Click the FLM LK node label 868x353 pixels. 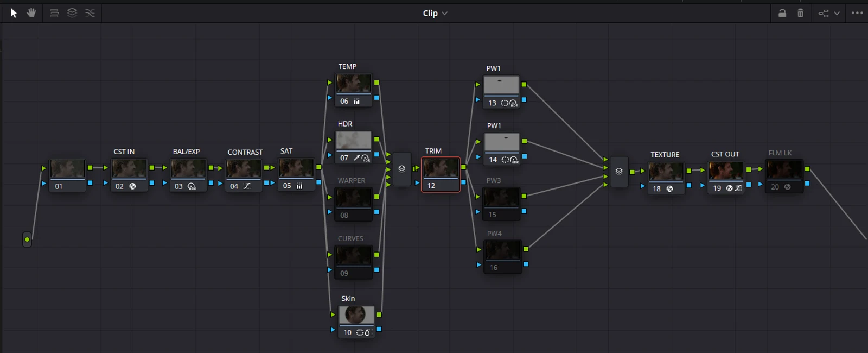pyautogui.click(x=780, y=153)
